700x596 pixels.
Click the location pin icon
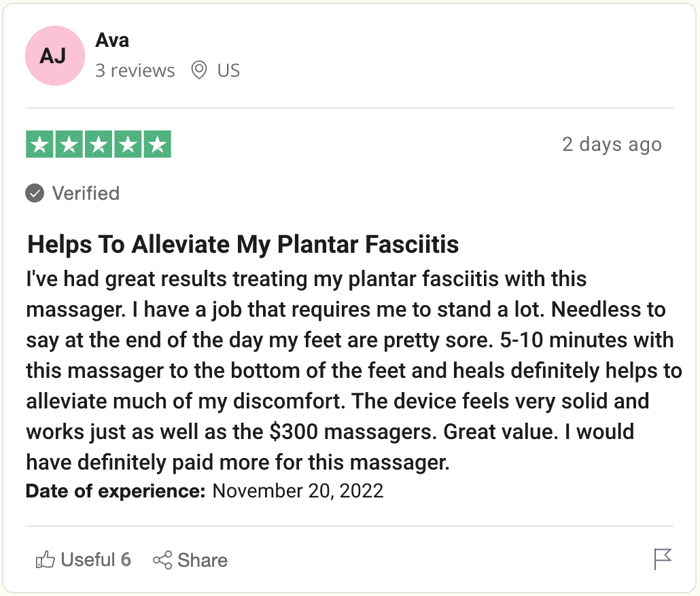[198, 70]
